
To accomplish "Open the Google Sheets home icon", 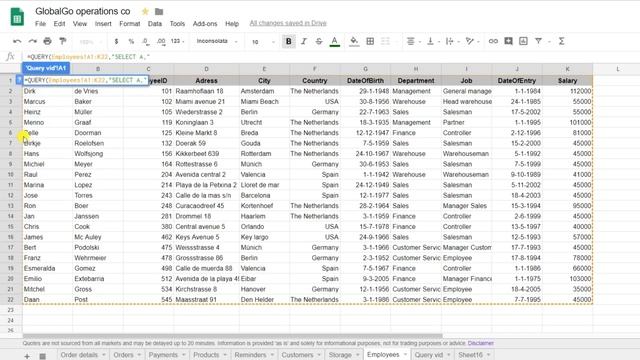I will coord(17,17).
